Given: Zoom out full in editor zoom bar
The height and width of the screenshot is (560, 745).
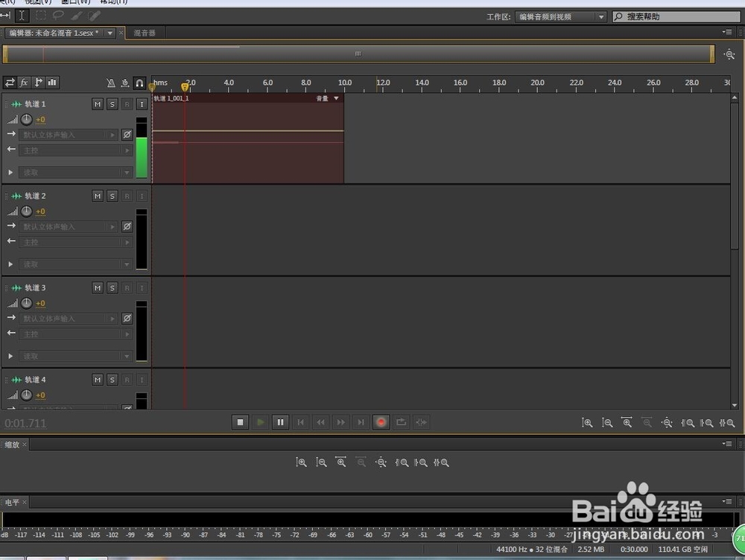Looking at the screenshot, I should pyautogui.click(x=667, y=423).
